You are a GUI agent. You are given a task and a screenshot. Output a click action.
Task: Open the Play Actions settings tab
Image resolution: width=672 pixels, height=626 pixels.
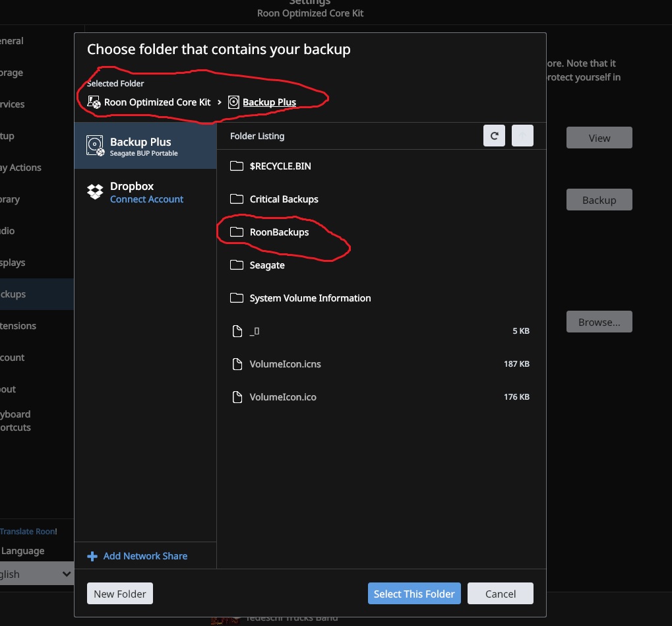[x=21, y=168]
